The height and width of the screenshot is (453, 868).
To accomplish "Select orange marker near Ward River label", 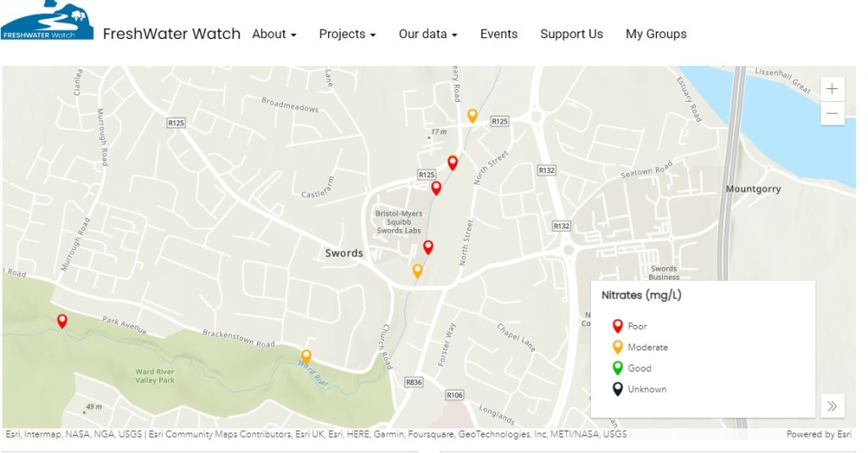I will point(306,356).
